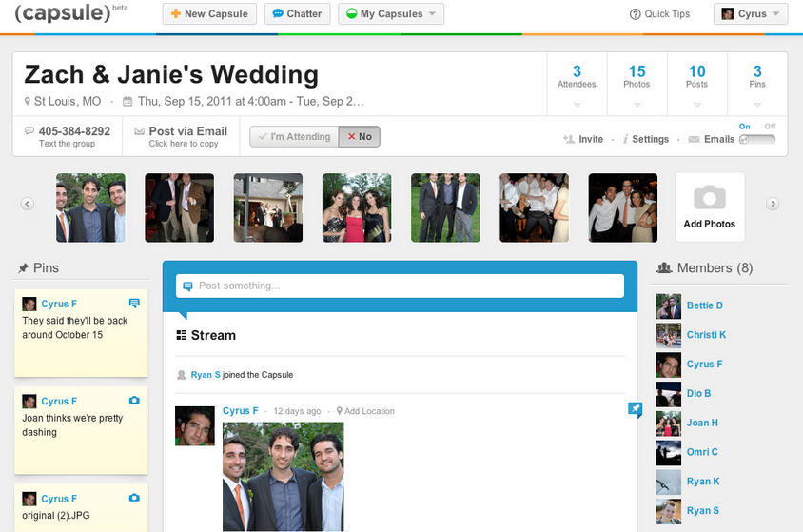Viewport: 803px width, 532px height.
Task: Open member Cyrus F in Members list
Action: (705, 365)
